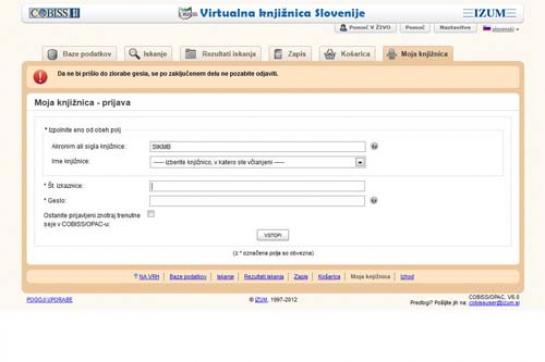Click the red warning exclamation icon
The image size is (545, 362).
[40, 77]
